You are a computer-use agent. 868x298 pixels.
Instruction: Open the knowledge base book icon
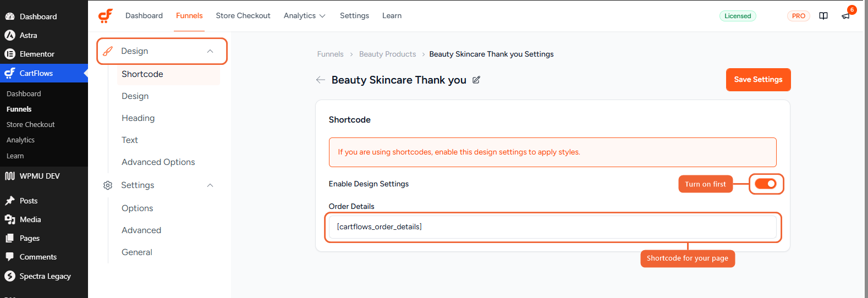point(823,16)
